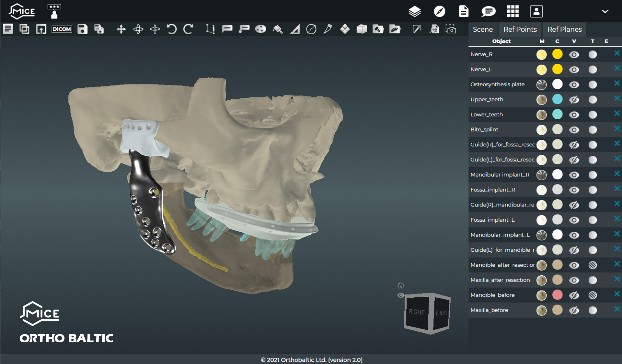
Task: Open the document icon in header
Action: (464, 12)
